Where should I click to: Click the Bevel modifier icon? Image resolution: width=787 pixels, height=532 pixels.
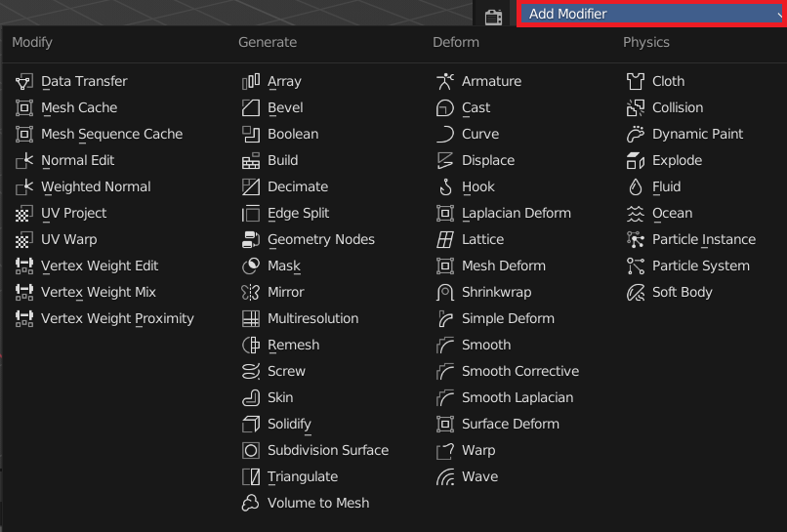pyautogui.click(x=251, y=108)
